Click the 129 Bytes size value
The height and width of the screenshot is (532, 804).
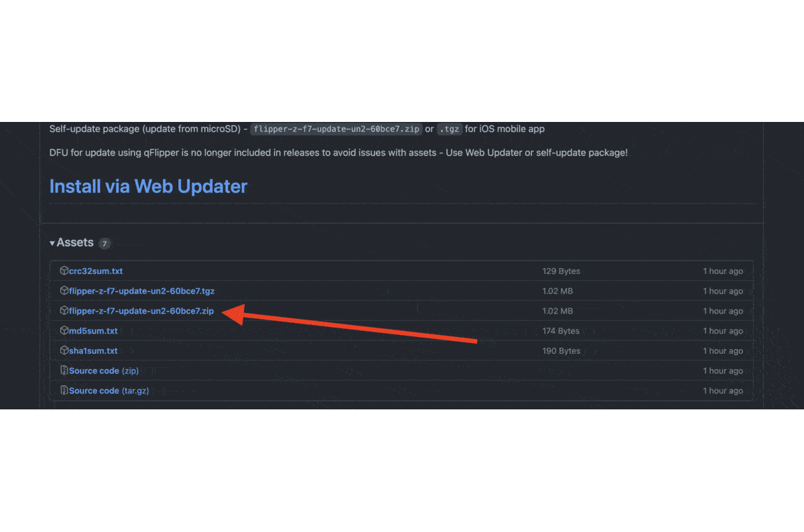[x=561, y=271]
